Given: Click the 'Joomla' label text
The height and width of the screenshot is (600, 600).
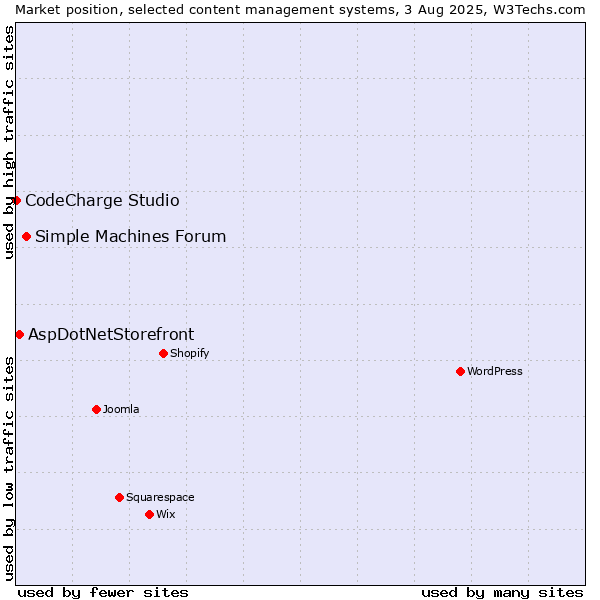Looking at the screenshot, I should click(x=121, y=409).
